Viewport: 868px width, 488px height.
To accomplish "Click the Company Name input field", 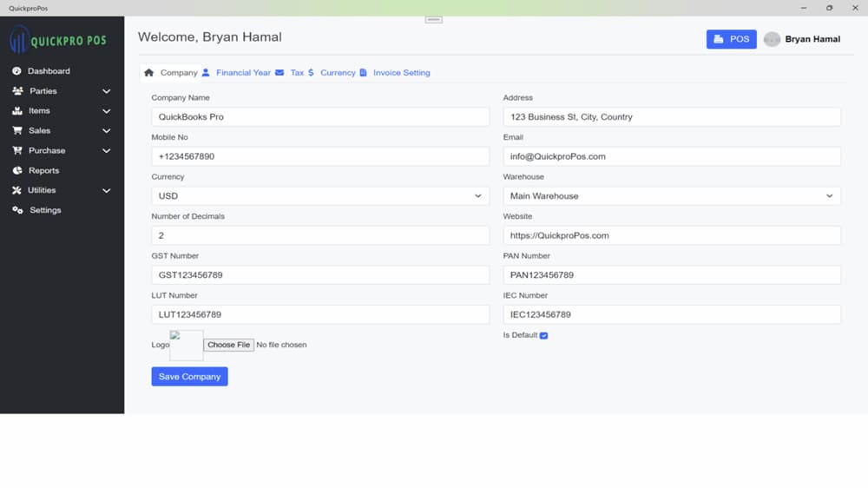I will click(320, 117).
